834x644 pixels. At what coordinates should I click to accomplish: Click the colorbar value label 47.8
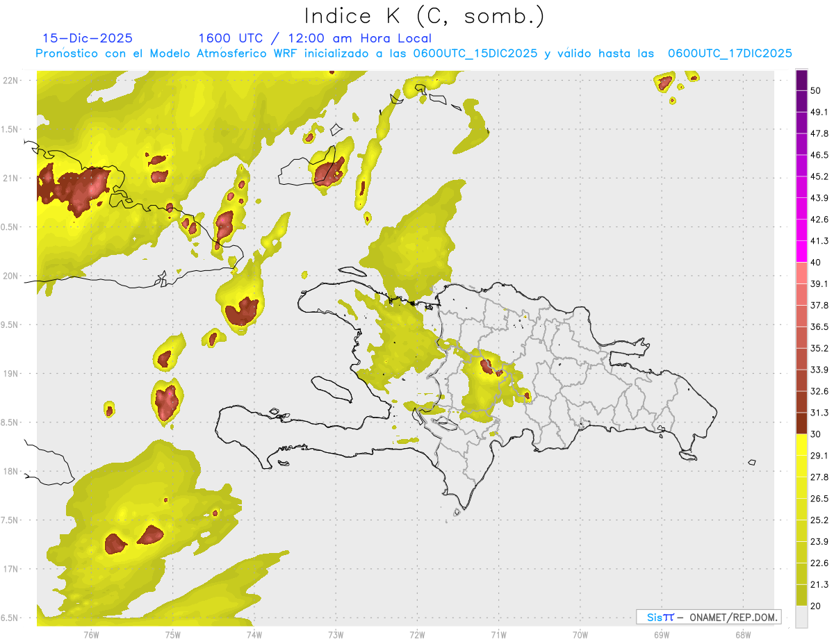819,133
